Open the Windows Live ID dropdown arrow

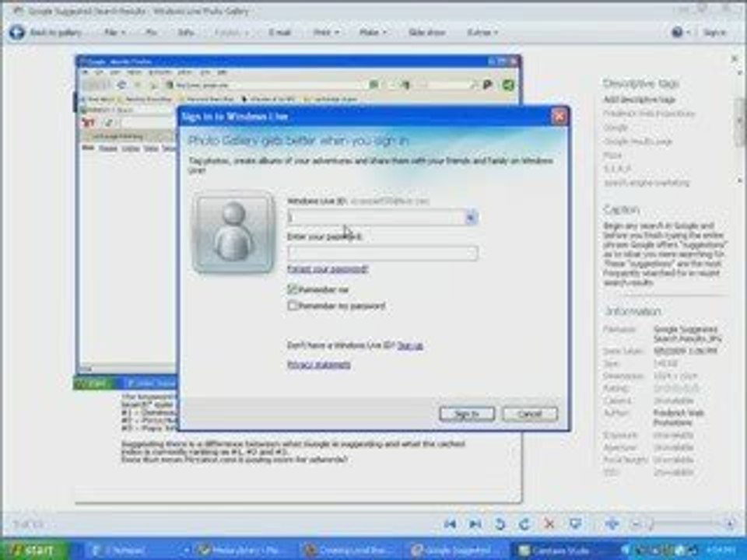point(471,218)
